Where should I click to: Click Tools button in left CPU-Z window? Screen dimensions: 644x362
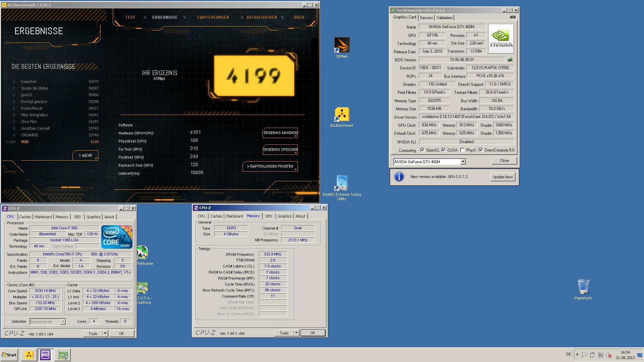(x=93, y=334)
